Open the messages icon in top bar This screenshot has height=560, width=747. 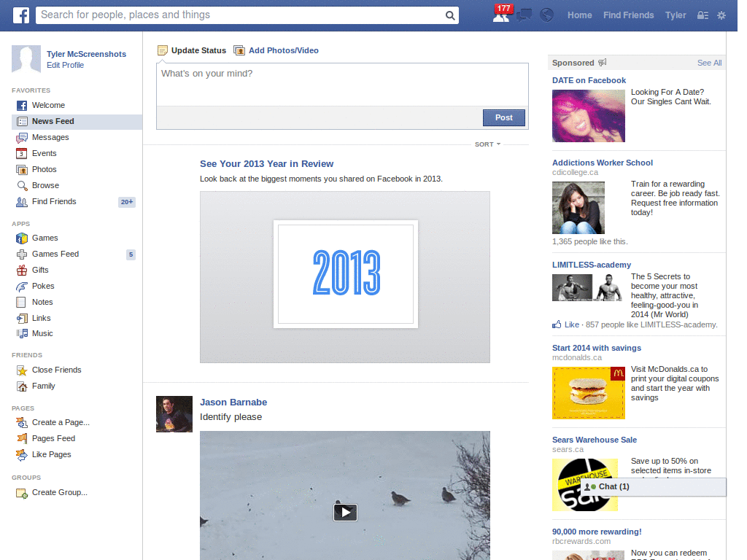coord(524,15)
